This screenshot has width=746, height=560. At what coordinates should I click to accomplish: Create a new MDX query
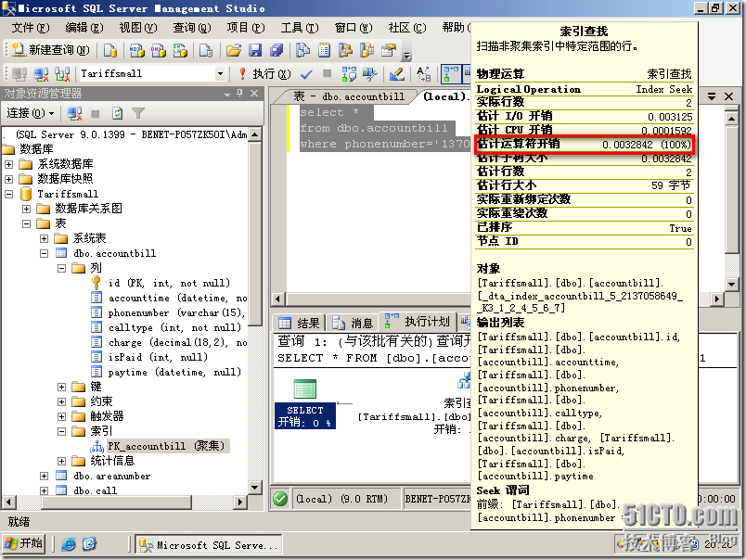click(x=137, y=50)
